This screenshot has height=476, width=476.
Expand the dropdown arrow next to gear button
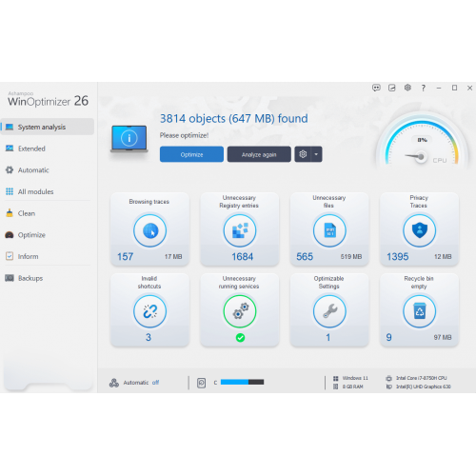316,154
